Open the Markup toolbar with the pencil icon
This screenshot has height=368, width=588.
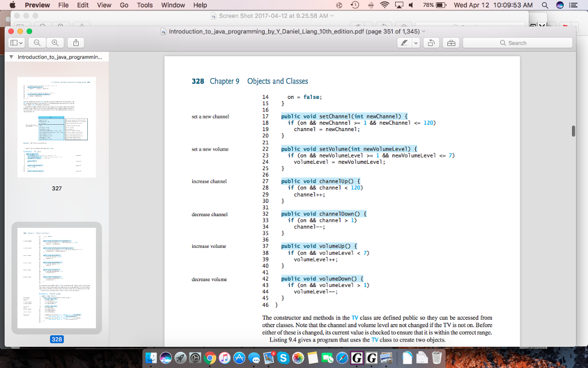click(x=405, y=43)
